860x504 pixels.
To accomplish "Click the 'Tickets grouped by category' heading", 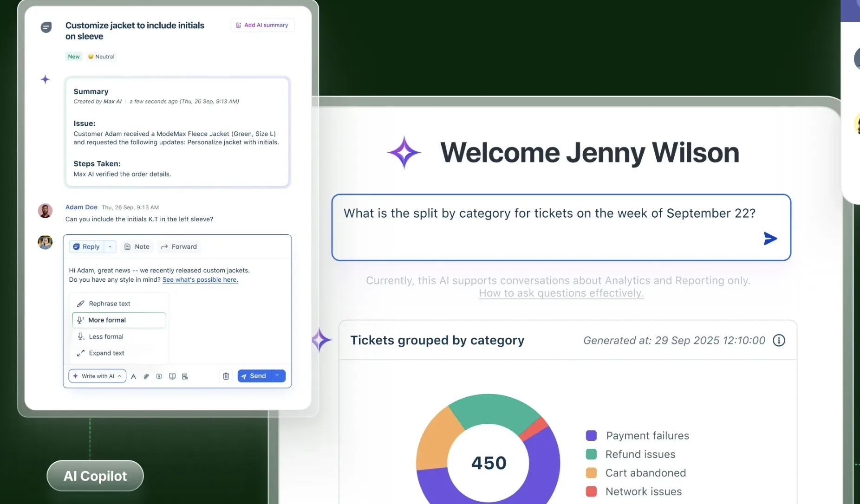I will point(437,340).
